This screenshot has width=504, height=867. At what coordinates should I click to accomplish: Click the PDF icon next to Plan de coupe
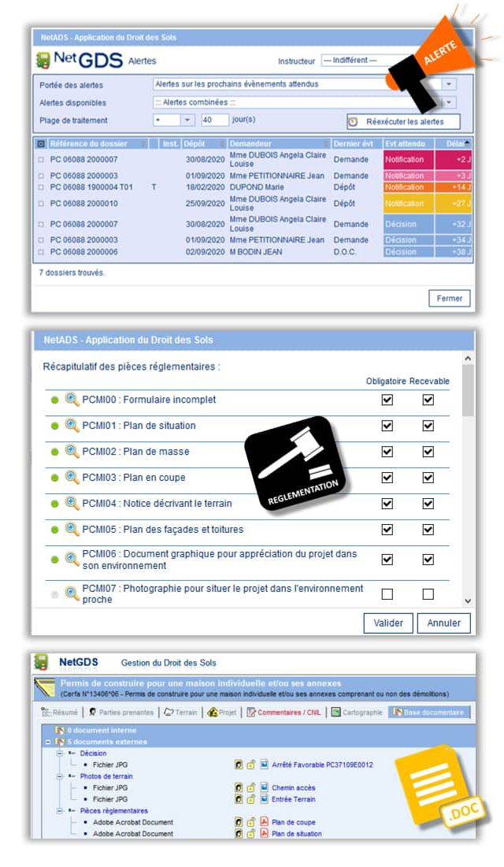click(x=264, y=822)
